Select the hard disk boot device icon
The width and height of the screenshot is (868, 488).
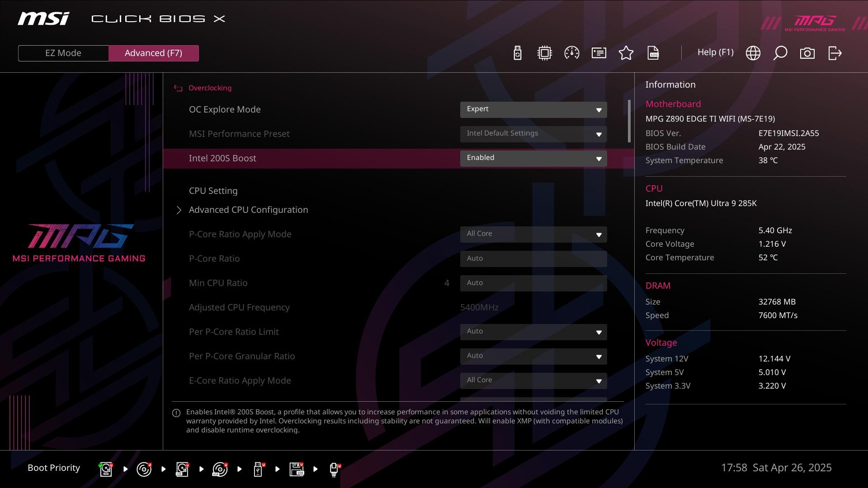(x=106, y=469)
